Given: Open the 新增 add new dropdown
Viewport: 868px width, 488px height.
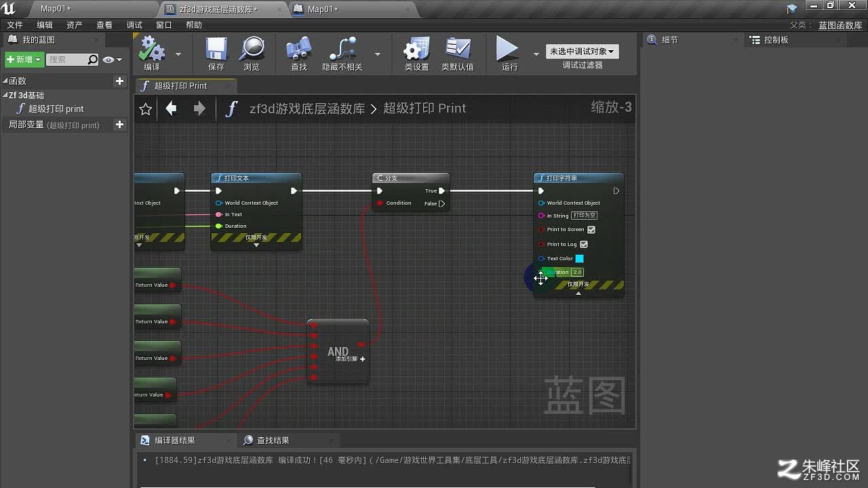Looking at the screenshot, I should [24, 60].
